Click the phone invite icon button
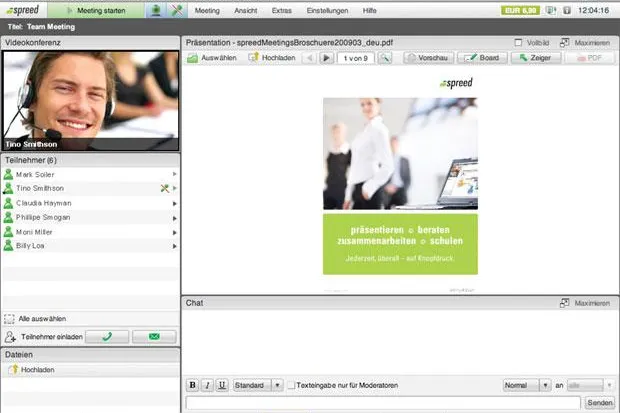The width and height of the screenshot is (620, 413). coord(107,337)
